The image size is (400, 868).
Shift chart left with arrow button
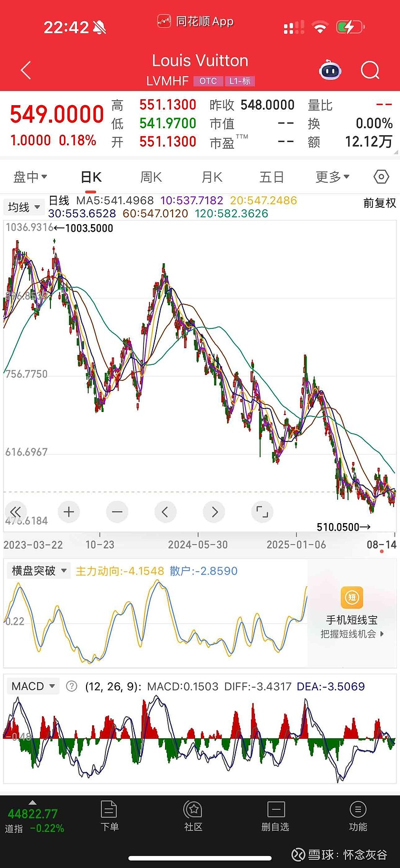(x=165, y=512)
